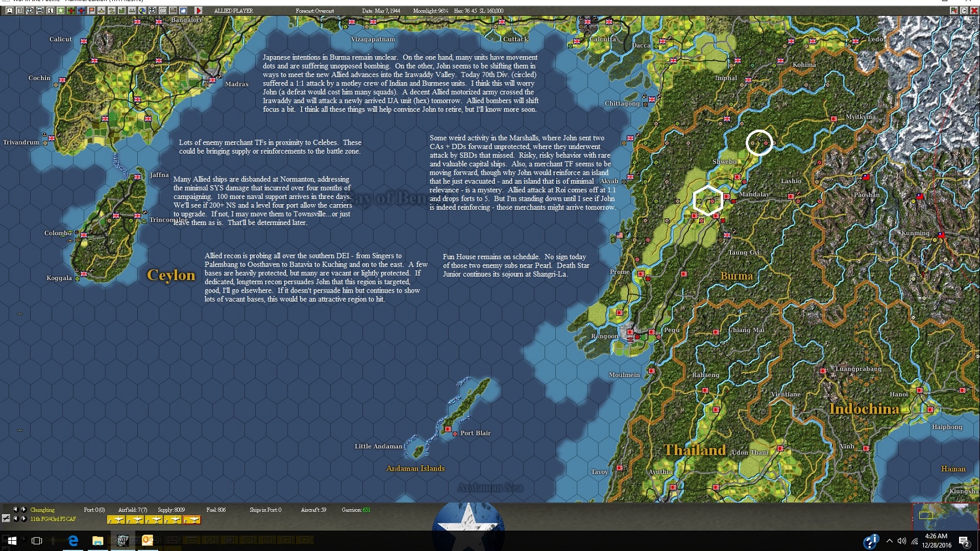Image resolution: width=980 pixels, height=551 pixels.
Task: Click the Chiang Mai map label
Action: point(746,330)
